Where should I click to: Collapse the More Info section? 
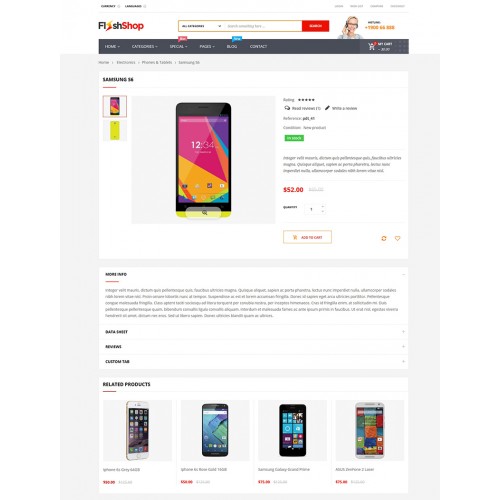(x=403, y=274)
